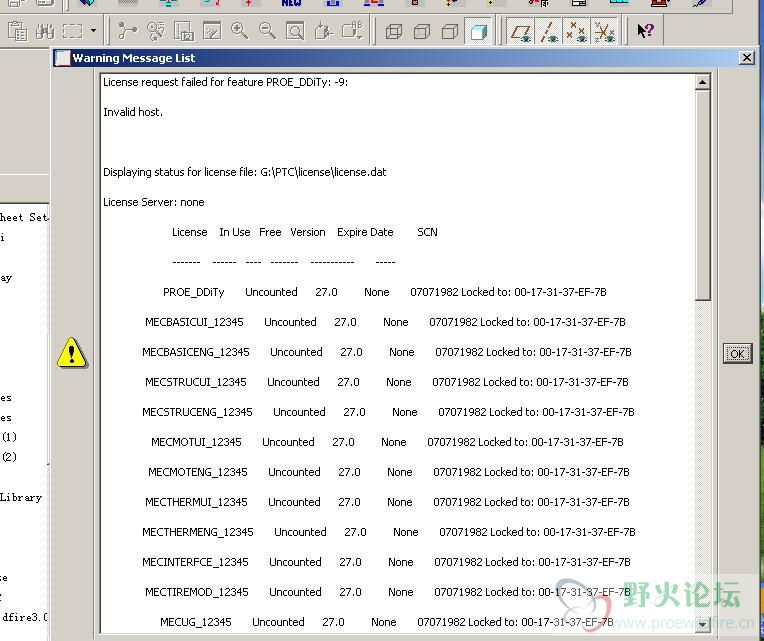Click the sheet-with-magnifier toolbar icon
Image resolution: width=764 pixels, height=641 pixels.
pyautogui.click(x=184, y=31)
